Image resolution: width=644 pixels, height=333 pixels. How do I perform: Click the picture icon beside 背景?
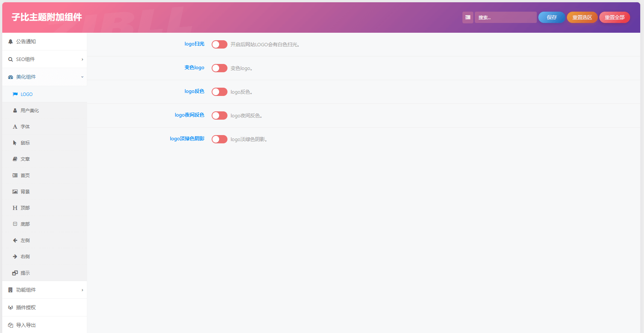click(x=15, y=192)
